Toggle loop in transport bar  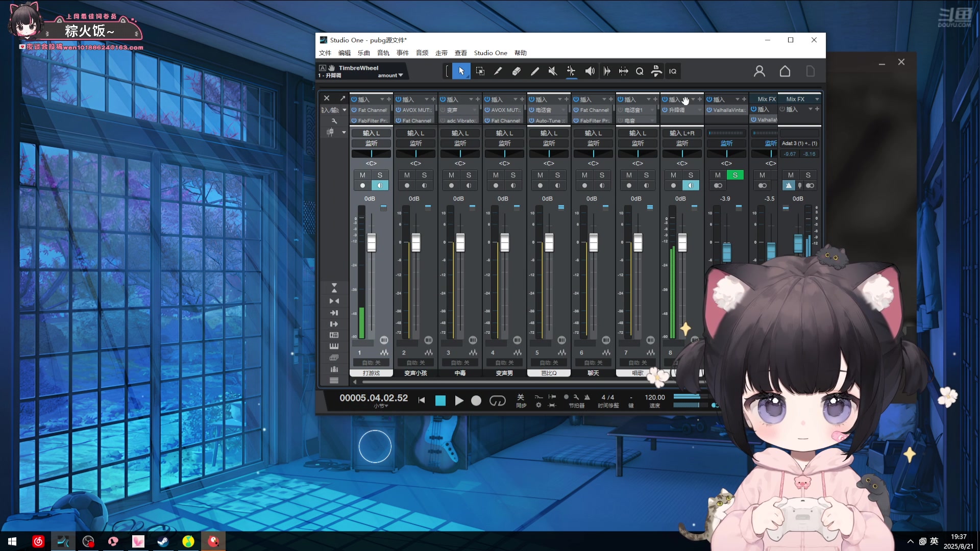498,400
